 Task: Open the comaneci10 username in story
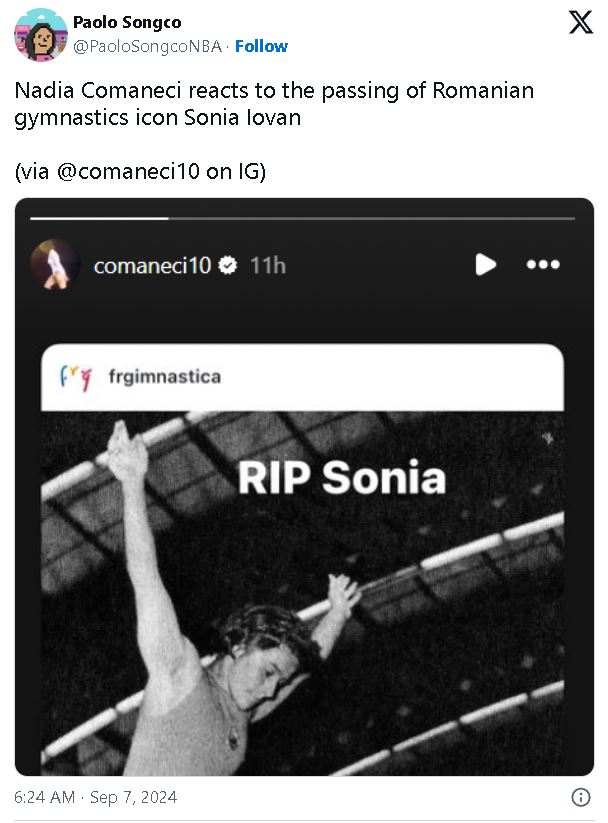point(152,266)
